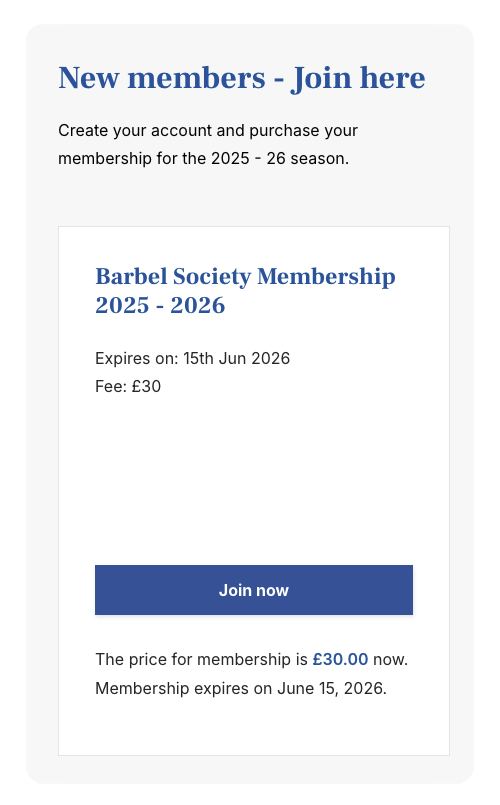
Task: Click "June 15, 2026" in the bottom line
Action: [331, 688]
